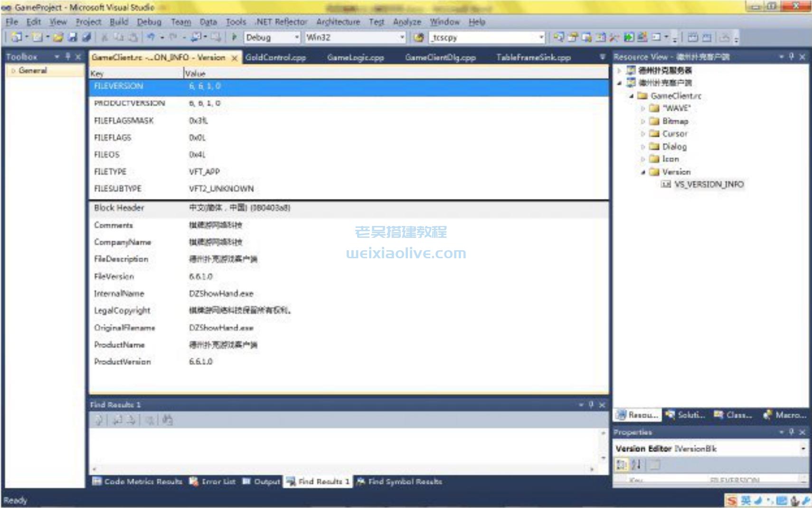Expand the Dialog folder in Resource View
The height and width of the screenshot is (508, 812).
[643, 147]
